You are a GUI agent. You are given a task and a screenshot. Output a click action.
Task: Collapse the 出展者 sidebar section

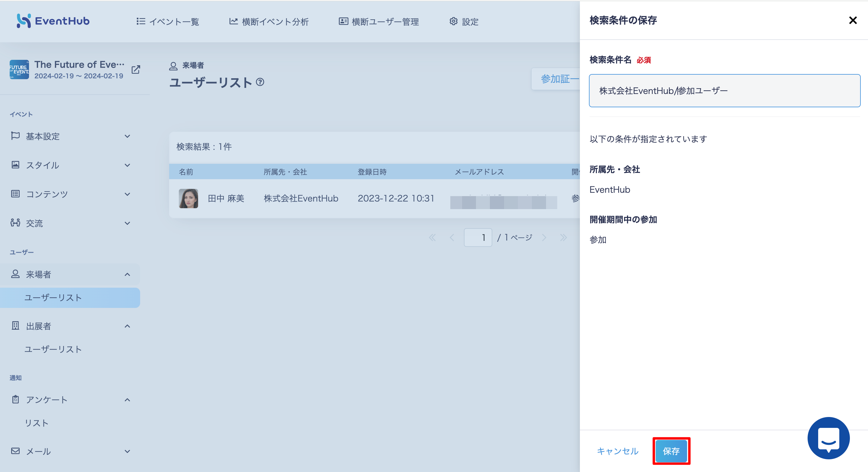point(127,326)
